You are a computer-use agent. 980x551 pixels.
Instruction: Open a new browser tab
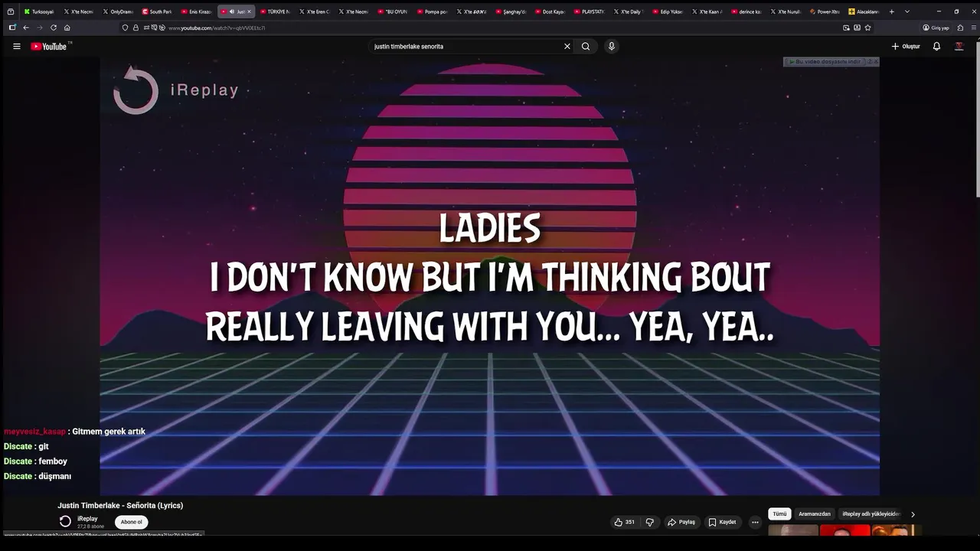pyautogui.click(x=891, y=11)
